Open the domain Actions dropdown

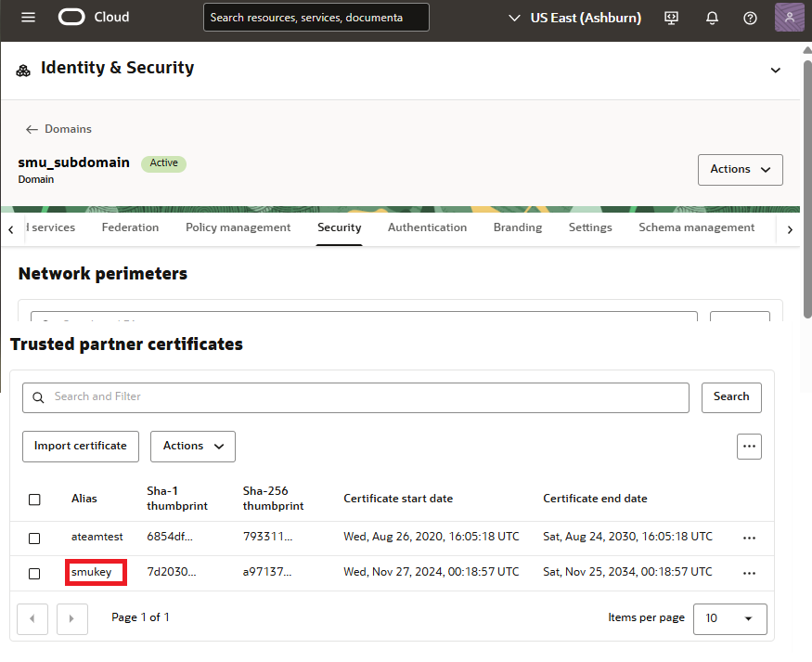tap(740, 169)
